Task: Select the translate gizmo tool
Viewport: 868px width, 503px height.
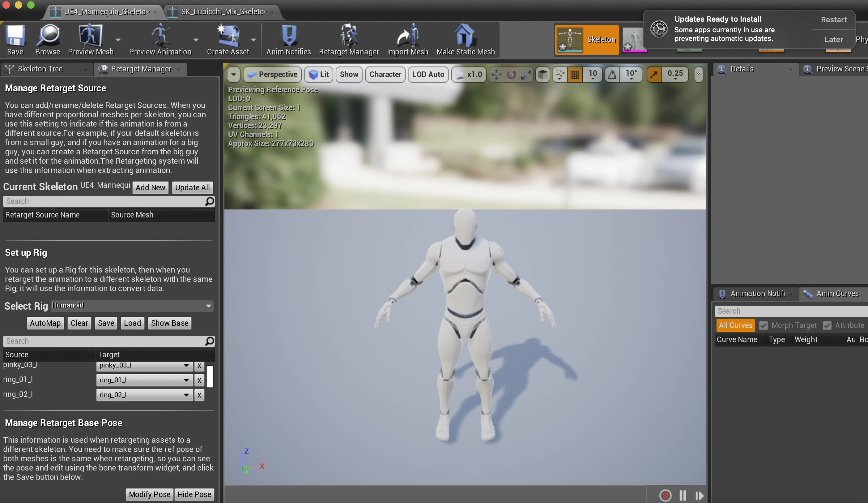Action: pyautogui.click(x=496, y=75)
